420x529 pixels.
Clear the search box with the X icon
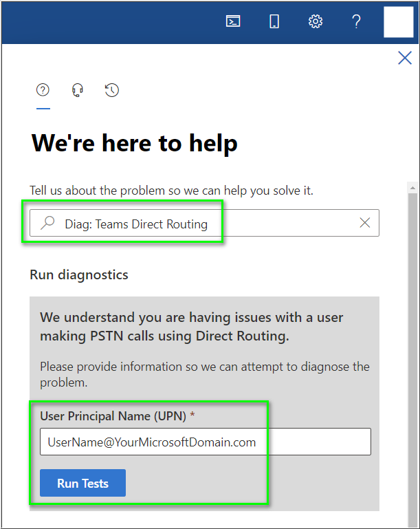(x=365, y=223)
